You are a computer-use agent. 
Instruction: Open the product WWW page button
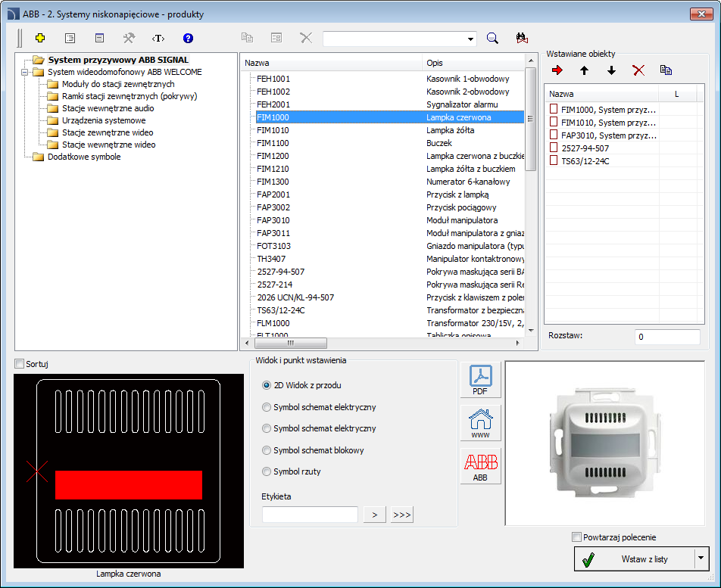point(481,423)
